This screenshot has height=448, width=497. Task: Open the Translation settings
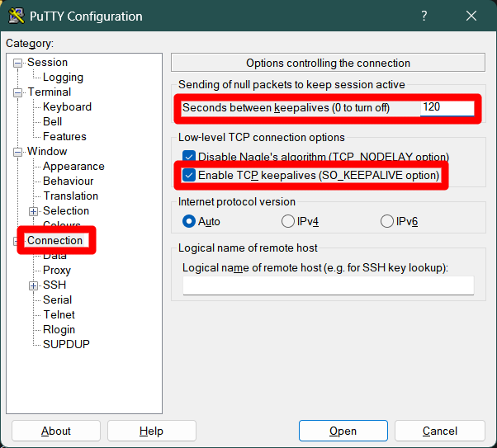[70, 196]
